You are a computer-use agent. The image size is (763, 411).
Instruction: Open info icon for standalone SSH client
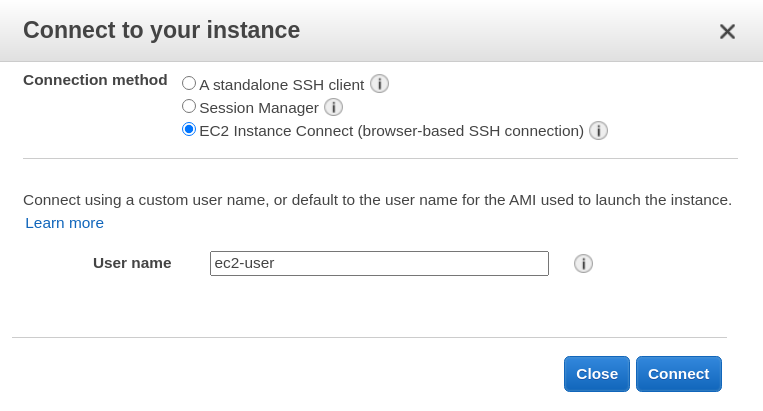379,84
